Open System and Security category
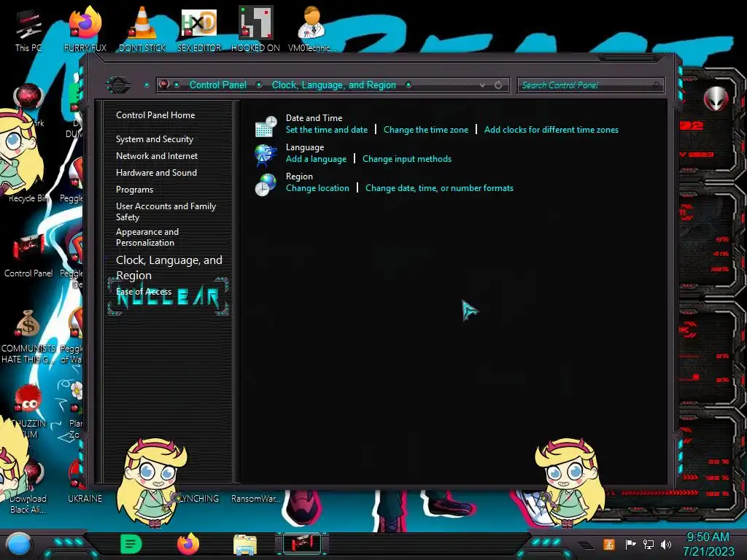Viewport: 747px width, 560px height. [x=155, y=139]
